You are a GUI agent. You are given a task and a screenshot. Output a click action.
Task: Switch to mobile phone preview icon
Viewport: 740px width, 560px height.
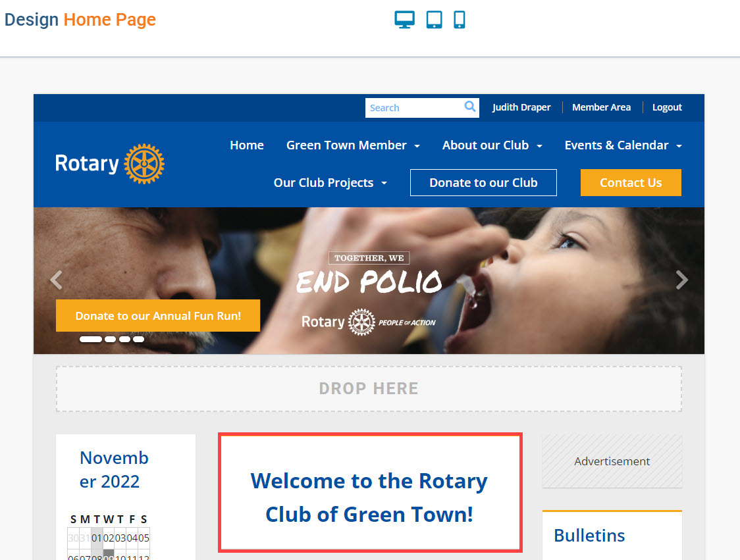click(459, 20)
